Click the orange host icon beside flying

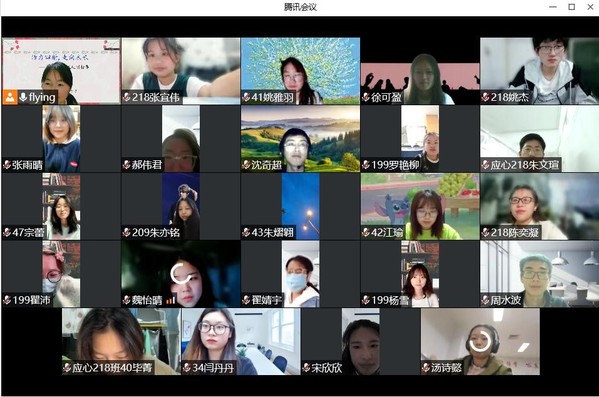[x=10, y=97]
